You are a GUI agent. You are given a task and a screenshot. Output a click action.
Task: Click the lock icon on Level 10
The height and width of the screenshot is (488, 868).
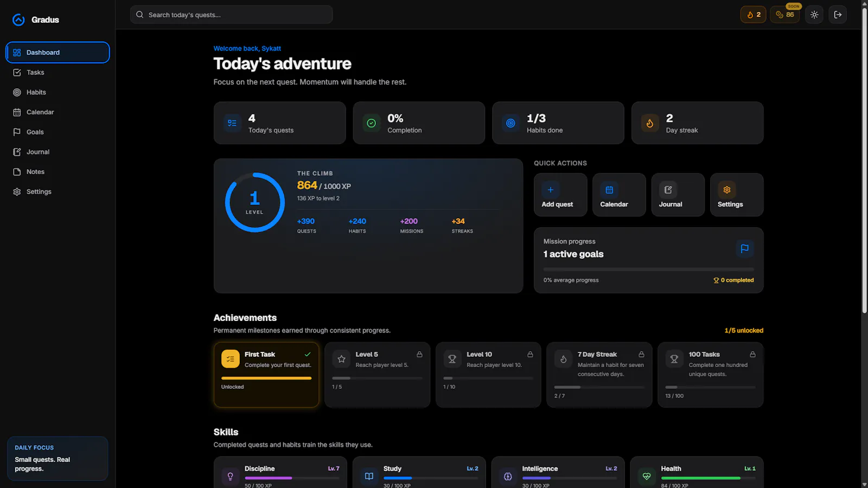pyautogui.click(x=530, y=355)
